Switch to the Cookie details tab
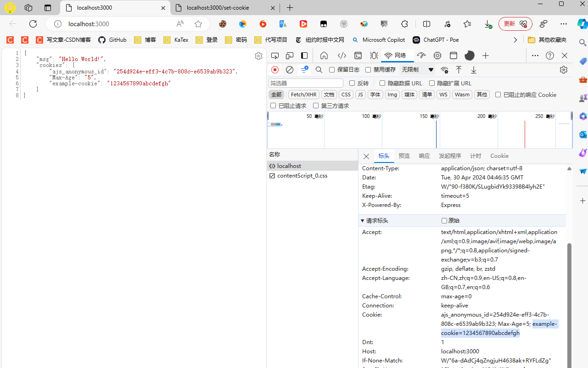 click(499, 156)
